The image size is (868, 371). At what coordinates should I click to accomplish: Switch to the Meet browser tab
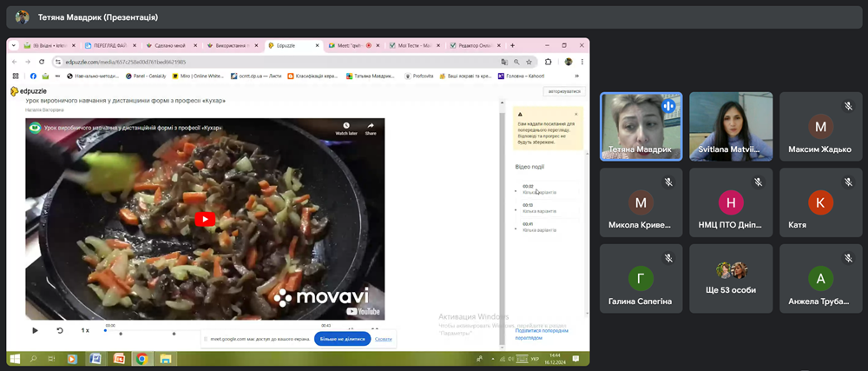click(x=354, y=45)
